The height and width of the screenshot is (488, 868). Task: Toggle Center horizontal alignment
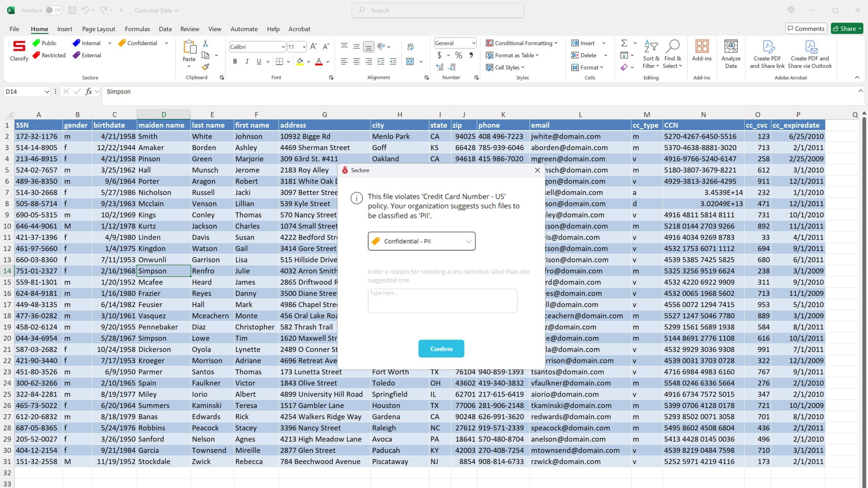[356, 61]
